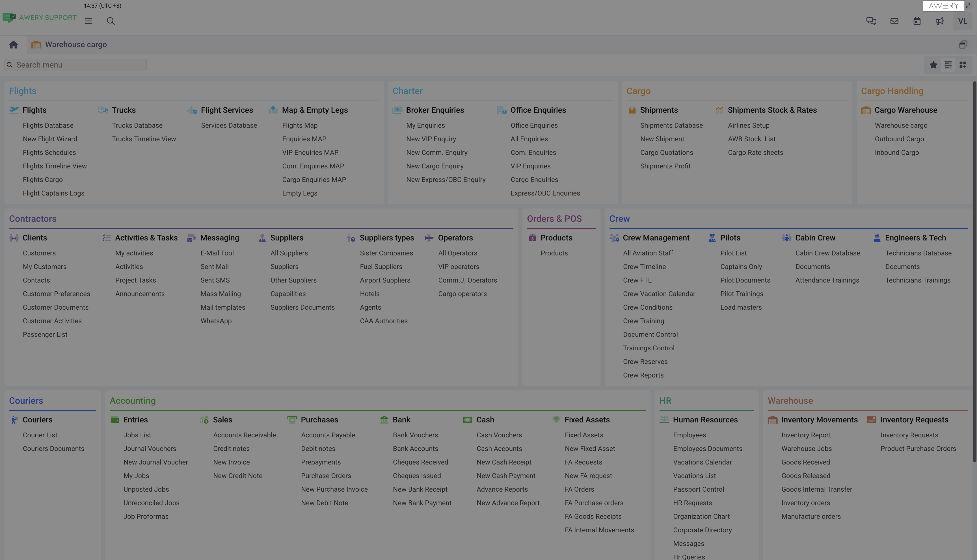The width and height of the screenshot is (977, 560).
Task: Click the magnifier search icon in header
Action: coord(111,21)
